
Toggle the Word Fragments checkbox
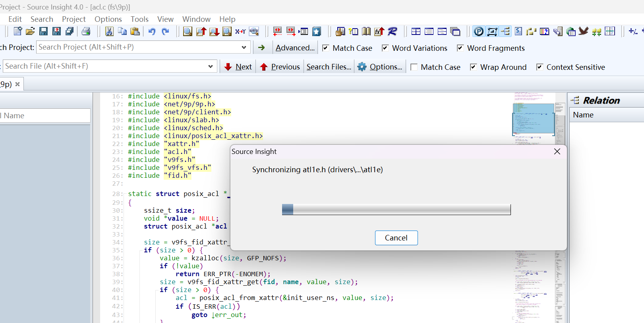point(460,48)
